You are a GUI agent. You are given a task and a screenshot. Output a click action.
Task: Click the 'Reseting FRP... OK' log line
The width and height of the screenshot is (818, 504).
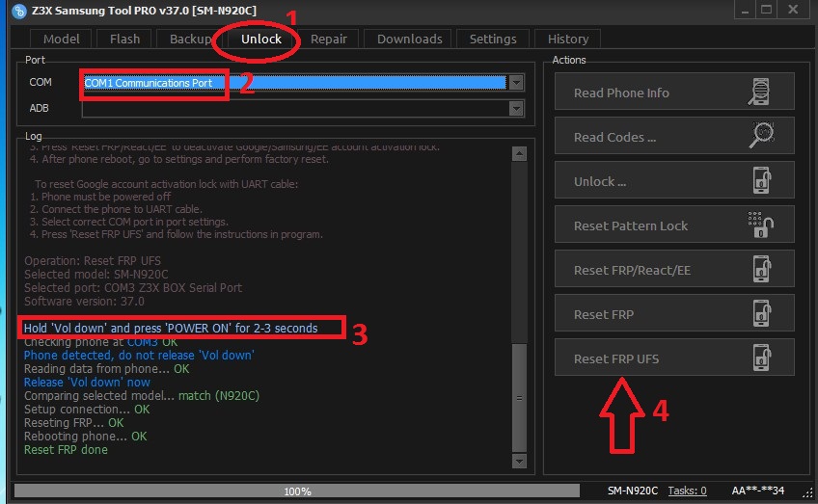[73, 423]
